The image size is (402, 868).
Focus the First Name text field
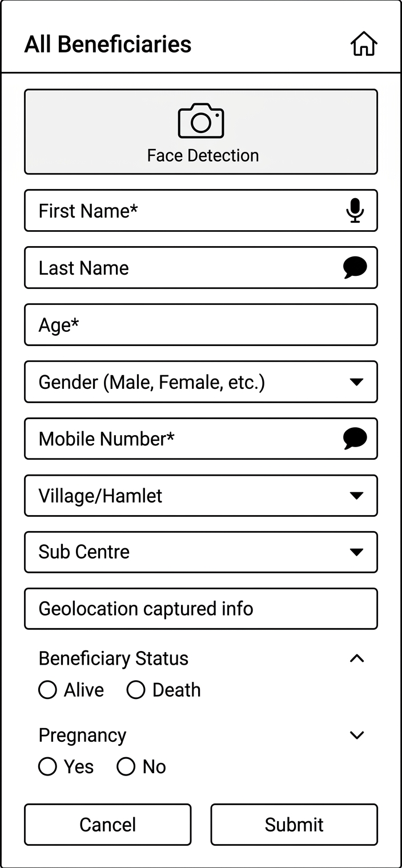pos(183,211)
